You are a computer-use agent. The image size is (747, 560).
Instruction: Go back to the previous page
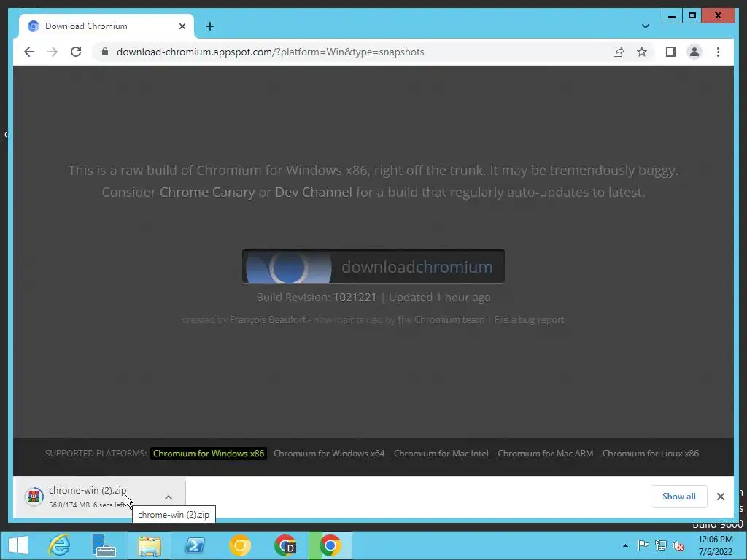[x=29, y=52]
